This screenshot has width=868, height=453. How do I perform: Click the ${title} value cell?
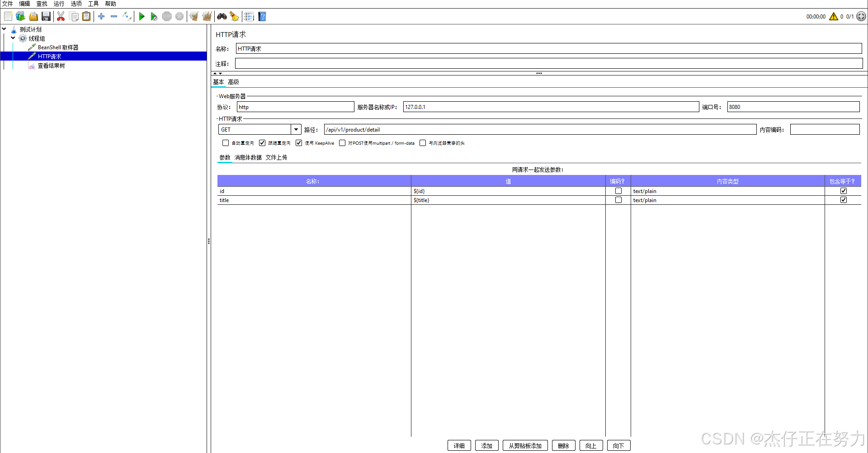point(508,200)
